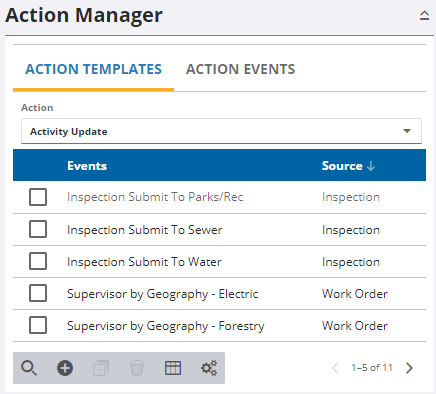Check the Inspection Submit To Parks/Rec checkbox
436x394 pixels.
(38, 197)
